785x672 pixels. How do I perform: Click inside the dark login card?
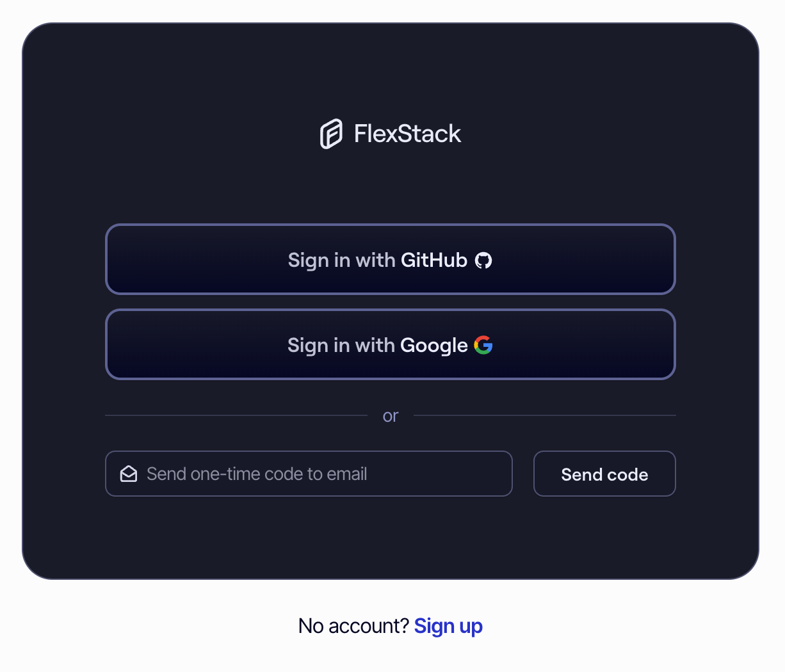(x=391, y=544)
